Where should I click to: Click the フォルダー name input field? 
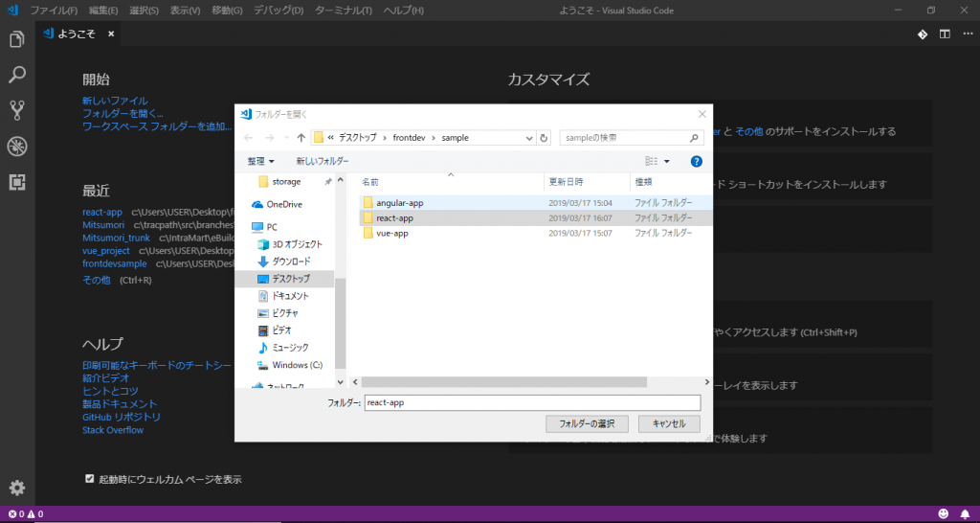point(532,403)
